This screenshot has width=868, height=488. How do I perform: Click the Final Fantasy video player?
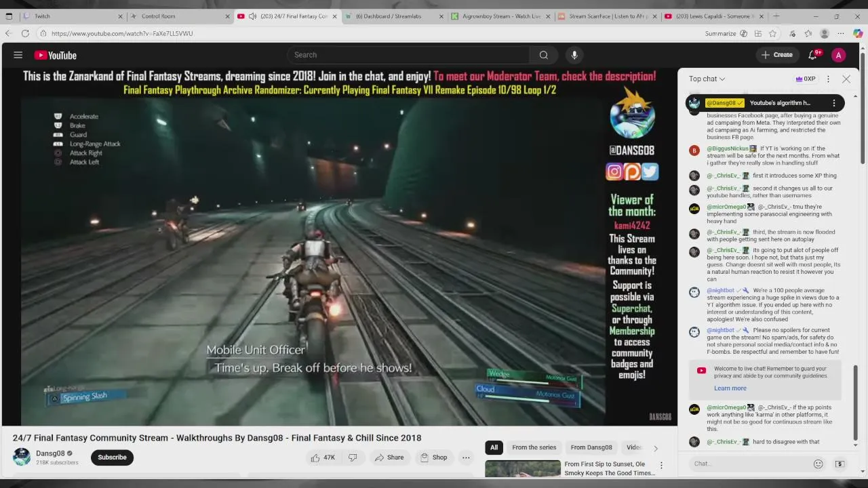339,247
